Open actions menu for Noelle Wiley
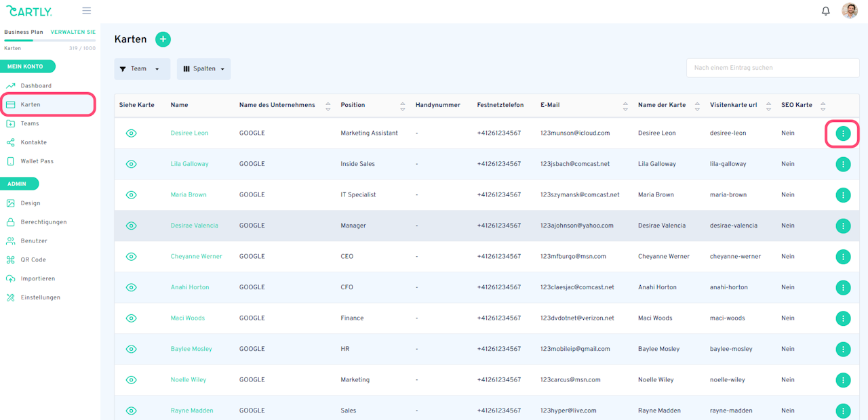 [843, 380]
